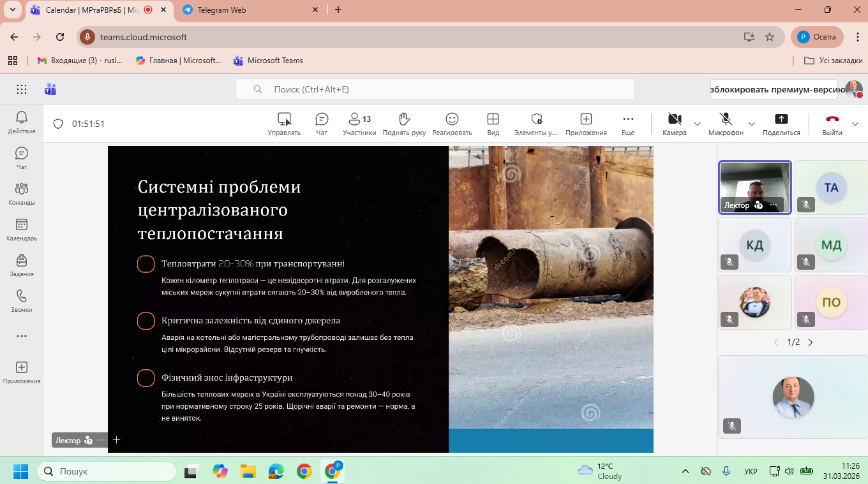This screenshot has height=484, width=868.
Task: Switch to the Telegram Web tab
Action: click(221, 10)
